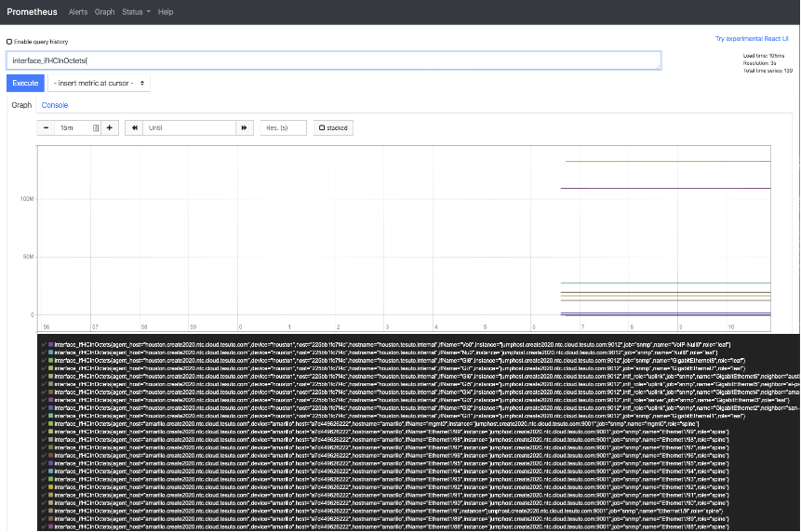
Task: Click the rewind end time button
Action: (x=134, y=127)
